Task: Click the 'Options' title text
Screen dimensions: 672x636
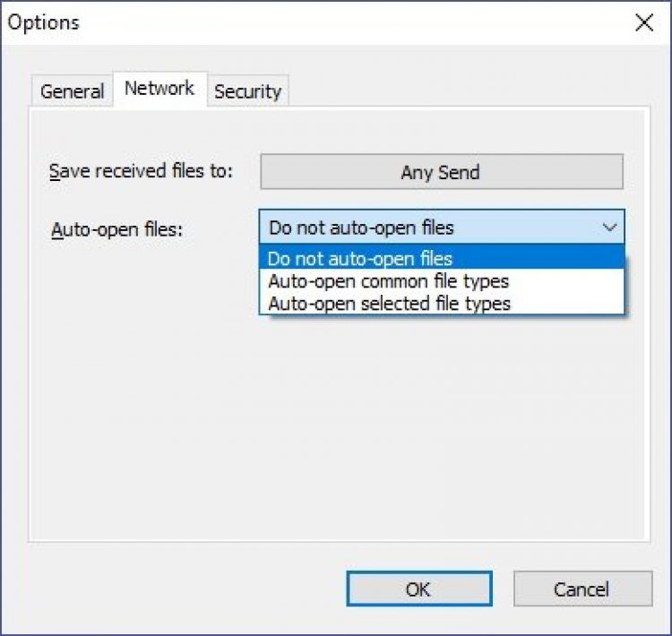Action: click(43, 22)
